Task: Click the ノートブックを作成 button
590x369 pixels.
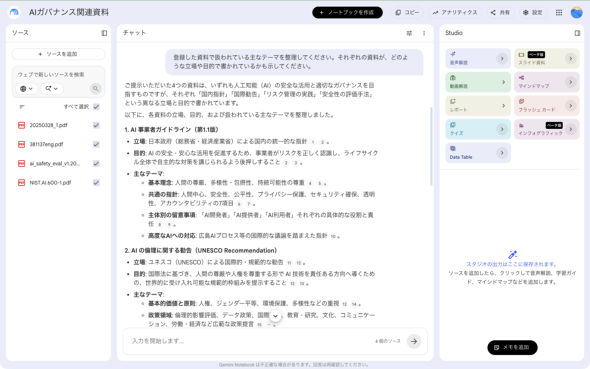Action: [347, 12]
